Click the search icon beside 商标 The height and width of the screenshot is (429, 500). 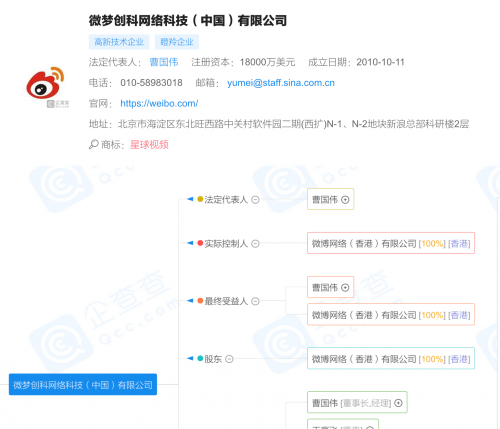[x=94, y=144]
